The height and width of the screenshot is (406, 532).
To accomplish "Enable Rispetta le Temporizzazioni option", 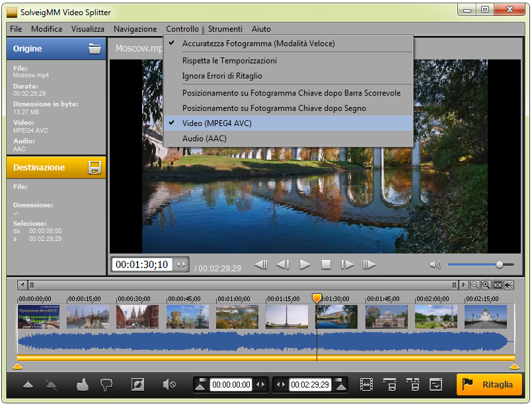I will [288, 61].
